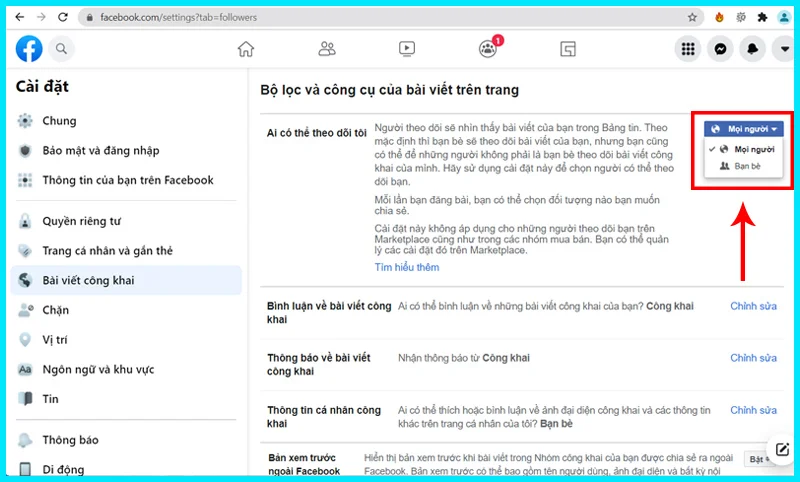The height and width of the screenshot is (482, 800).
Task: Click Chỉnh sửa for Thông tin cá nhân công khai
Action: coord(753,410)
